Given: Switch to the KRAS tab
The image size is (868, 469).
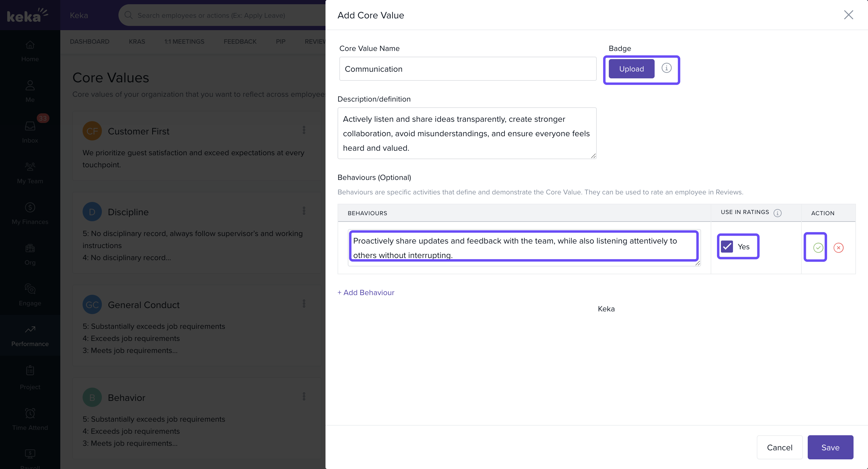Looking at the screenshot, I should point(137,41).
